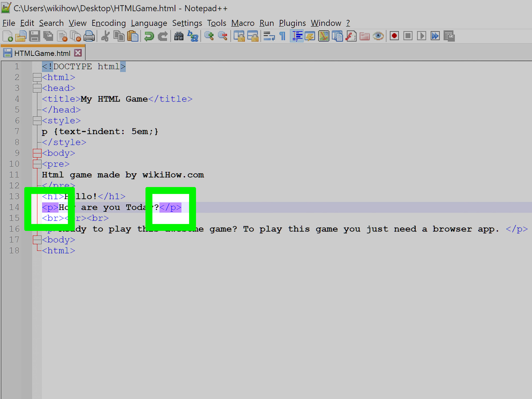The height and width of the screenshot is (399, 532).
Task: Run macro multiple times icon
Action: [435, 36]
